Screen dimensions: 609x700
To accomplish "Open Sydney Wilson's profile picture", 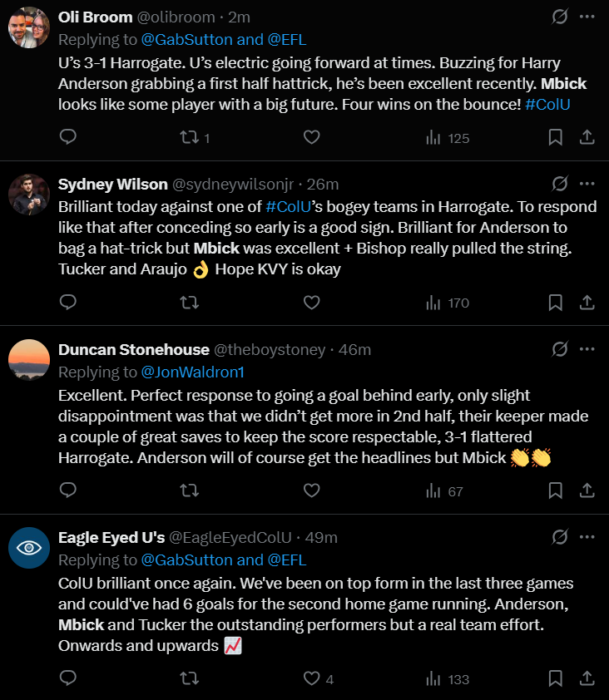I will point(29,195).
